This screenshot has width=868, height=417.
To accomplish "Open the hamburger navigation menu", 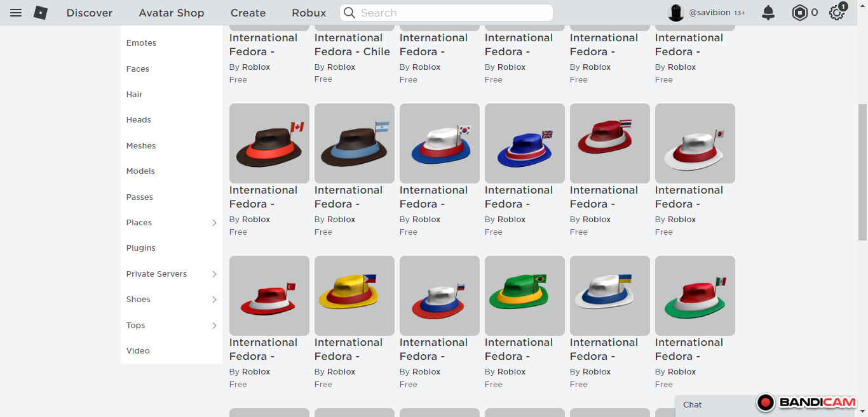I will click(16, 13).
